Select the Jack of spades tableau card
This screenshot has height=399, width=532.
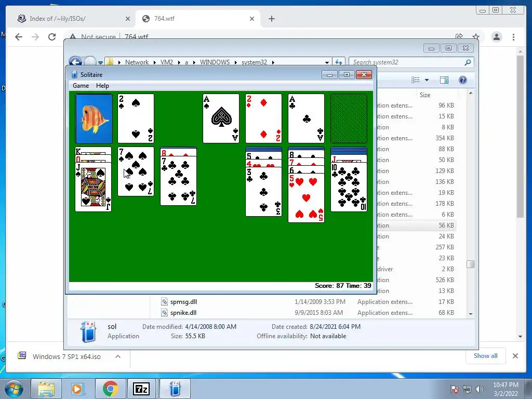(x=94, y=187)
